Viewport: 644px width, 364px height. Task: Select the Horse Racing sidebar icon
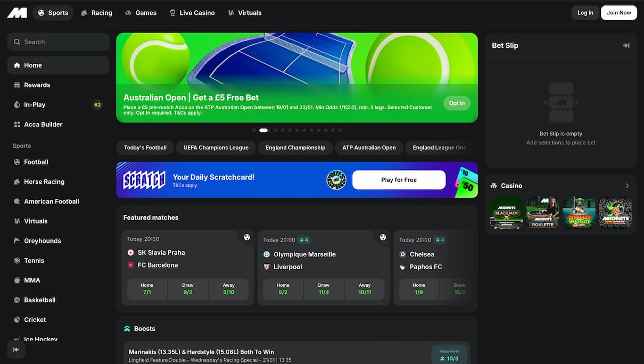[x=17, y=182]
